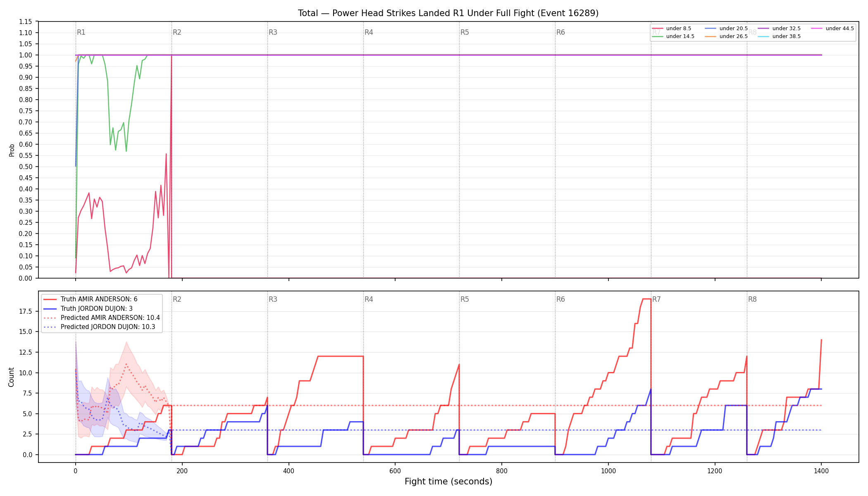Click the 'Fight time (seconds)' axis label
The width and height of the screenshot is (868, 496).
(x=448, y=482)
